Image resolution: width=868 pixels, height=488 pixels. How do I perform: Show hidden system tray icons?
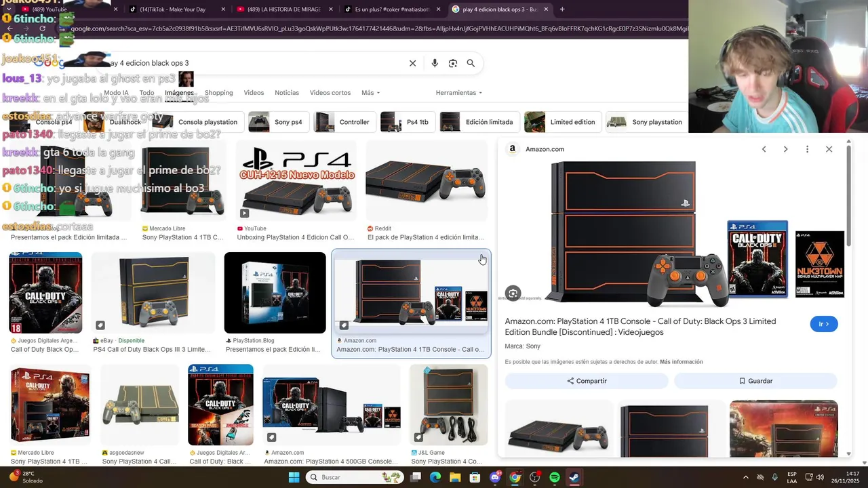[x=745, y=477]
